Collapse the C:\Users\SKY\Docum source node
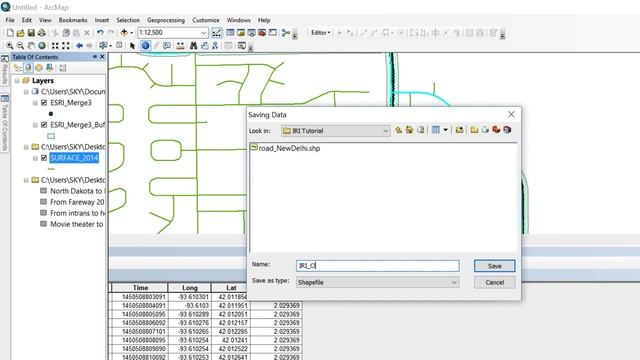 26,92
